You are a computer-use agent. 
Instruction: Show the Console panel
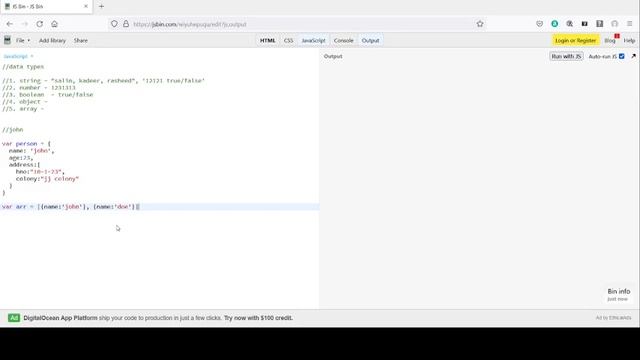pos(344,40)
